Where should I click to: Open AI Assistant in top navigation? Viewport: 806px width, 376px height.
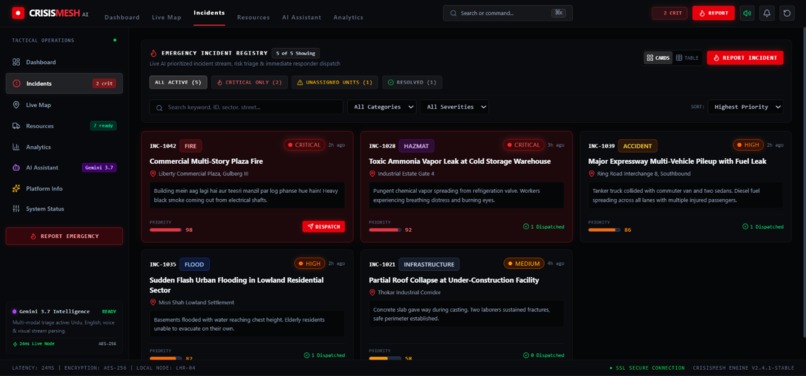301,17
